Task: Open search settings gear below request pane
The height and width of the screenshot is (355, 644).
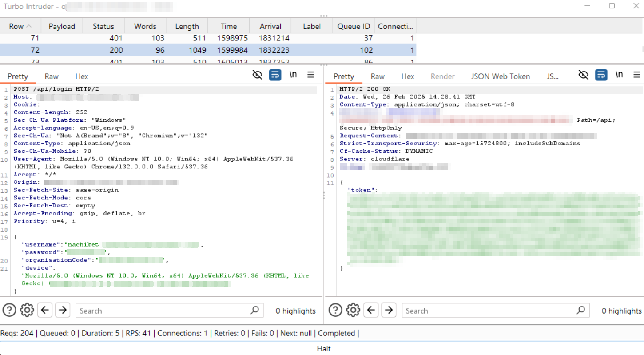Action: point(27,310)
